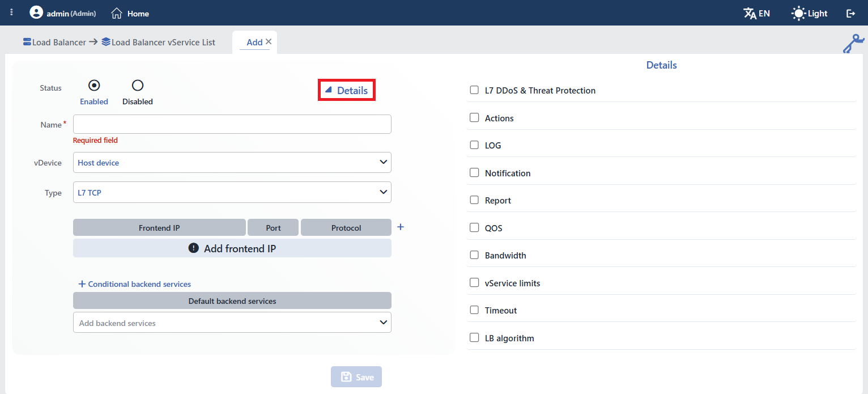Check the Actions option
The height and width of the screenshot is (394, 868).
click(x=474, y=118)
